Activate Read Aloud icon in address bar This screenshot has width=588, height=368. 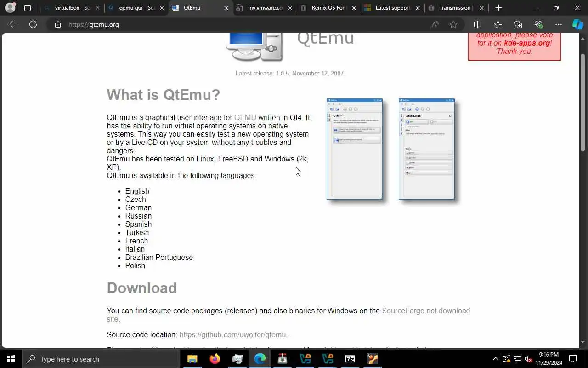click(435, 24)
